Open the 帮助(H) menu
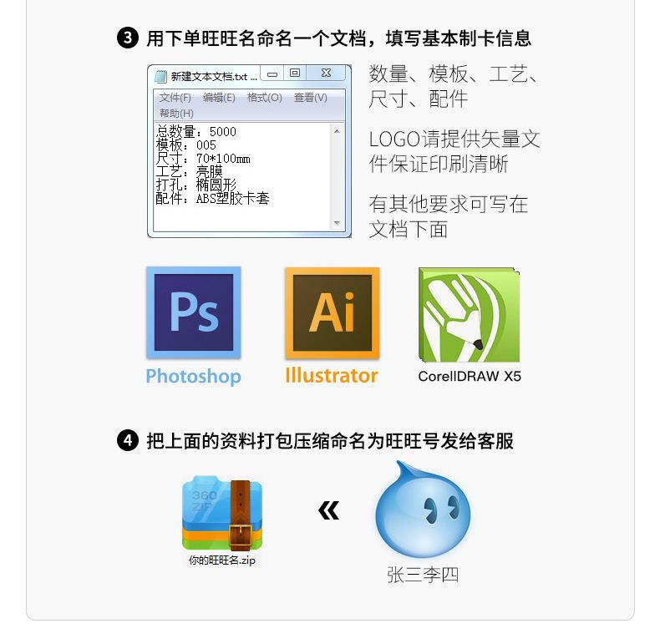Screen dimensions: 660x644 (176, 114)
